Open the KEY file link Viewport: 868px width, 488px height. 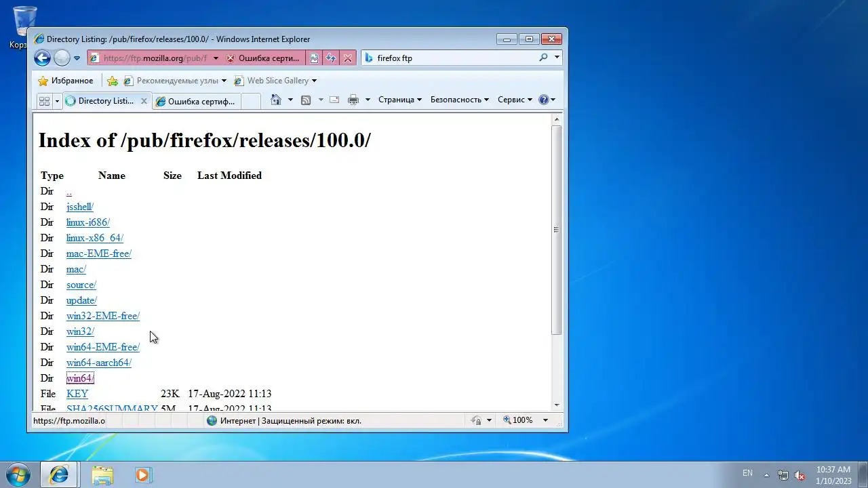coord(77,394)
